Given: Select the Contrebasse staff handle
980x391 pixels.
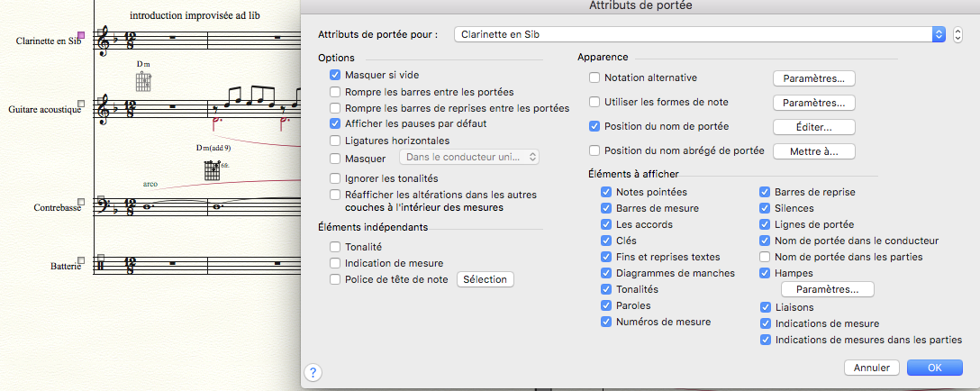Looking at the screenshot, I should 81,203.
